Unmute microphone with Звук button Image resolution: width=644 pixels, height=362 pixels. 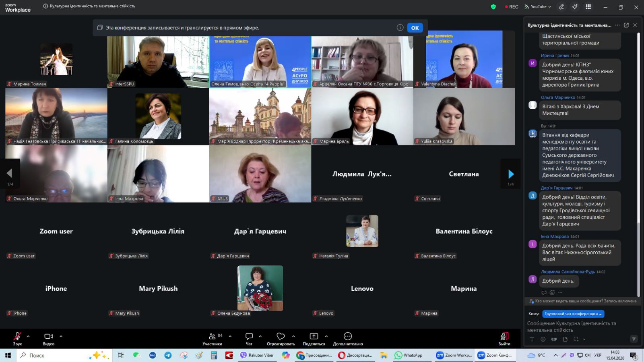pyautogui.click(x=17, y=338)
